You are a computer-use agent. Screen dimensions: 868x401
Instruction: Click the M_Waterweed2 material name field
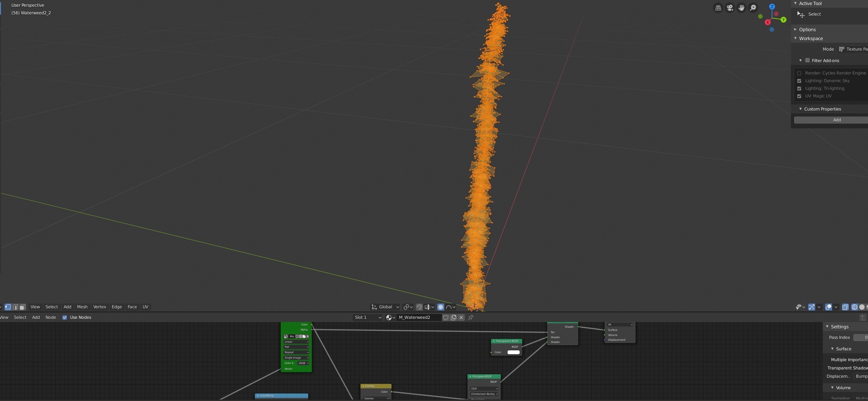(417, 318)
